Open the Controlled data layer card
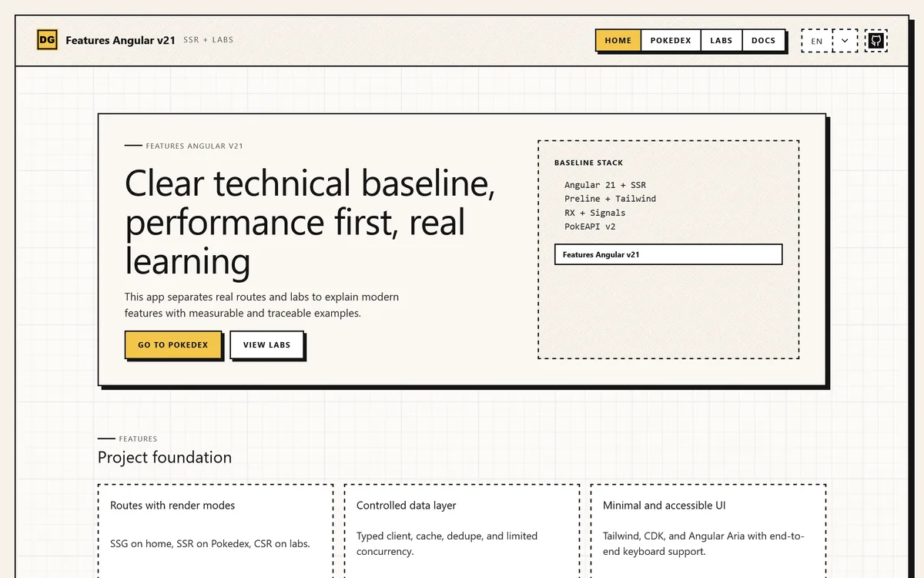The image size is (924, 578). click(462, 531)
